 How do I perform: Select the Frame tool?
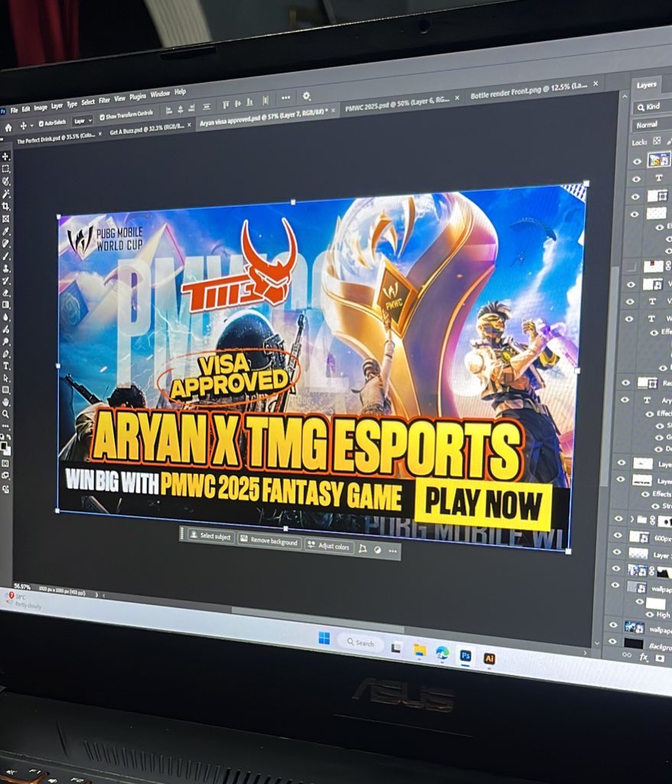point(5,218)
